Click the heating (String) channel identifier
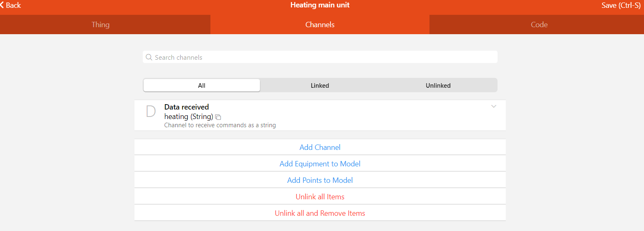Viewport: 644px width, 231px height. pyautogui.click(x=189, y=117)
